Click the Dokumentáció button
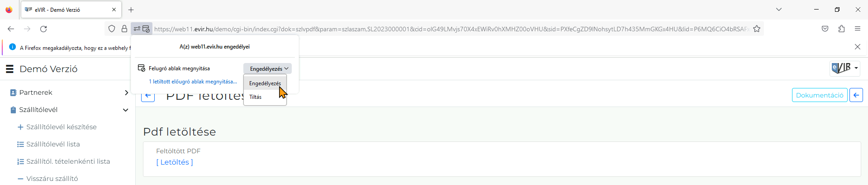Image resolution: width=868 pixels, height=185 pixels. [x=820, y=95]
